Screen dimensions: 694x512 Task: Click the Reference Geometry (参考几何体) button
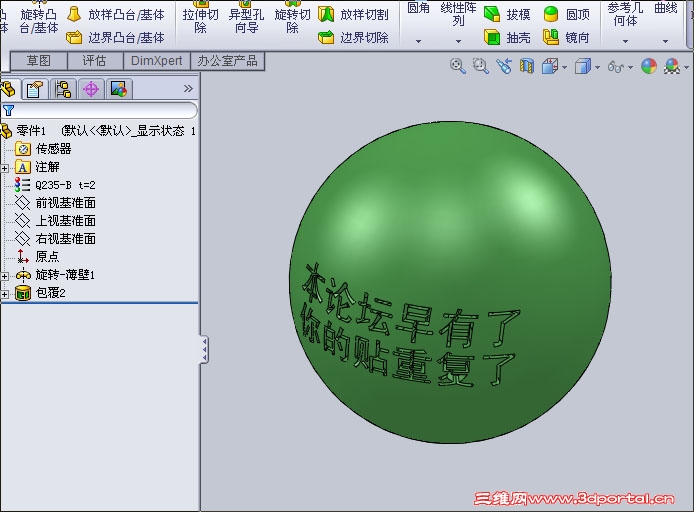[625, 14]
